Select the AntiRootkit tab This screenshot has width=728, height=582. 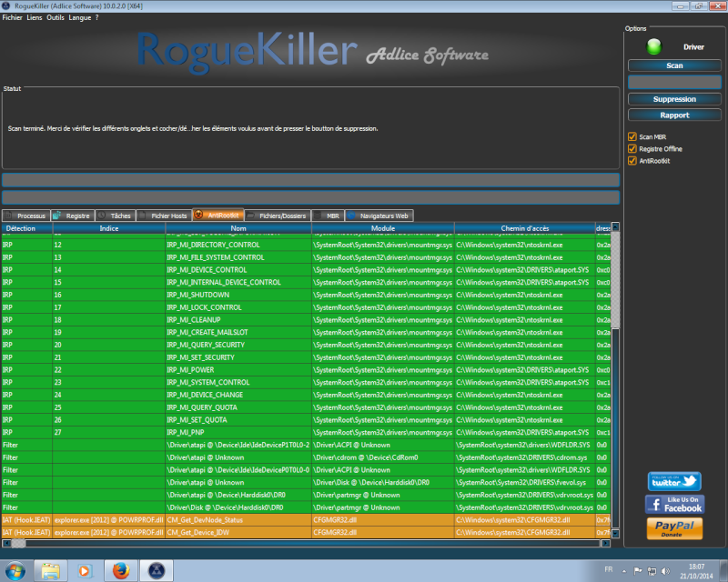pos(218,215)
